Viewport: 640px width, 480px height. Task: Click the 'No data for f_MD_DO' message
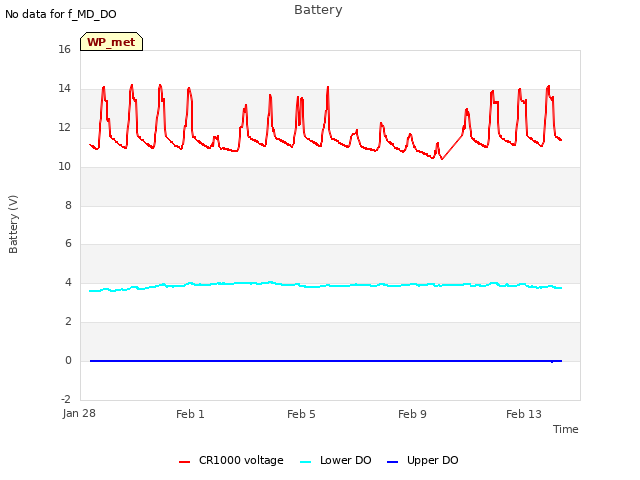61,14
